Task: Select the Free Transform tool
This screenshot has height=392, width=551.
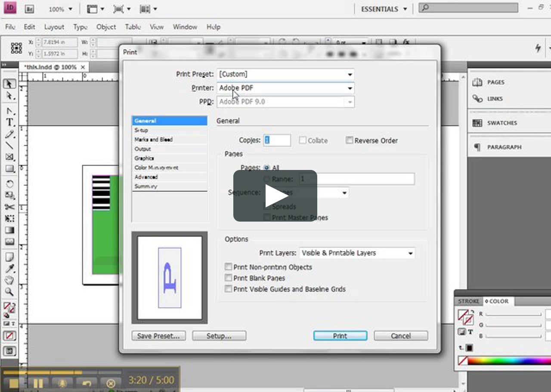Action: [9, 219]
